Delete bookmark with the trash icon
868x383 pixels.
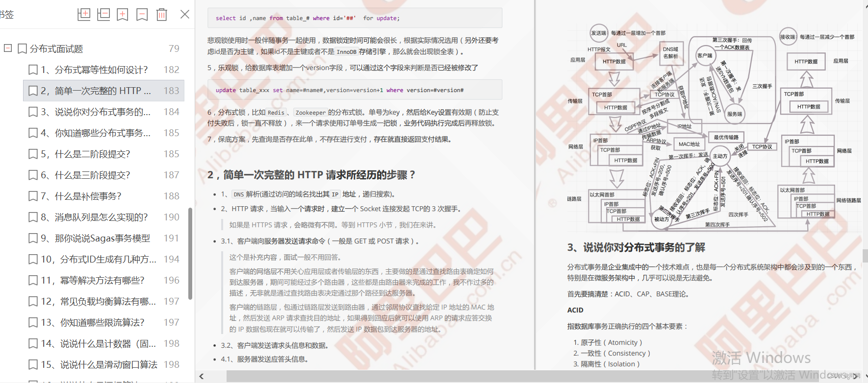[x=162, y=14]
